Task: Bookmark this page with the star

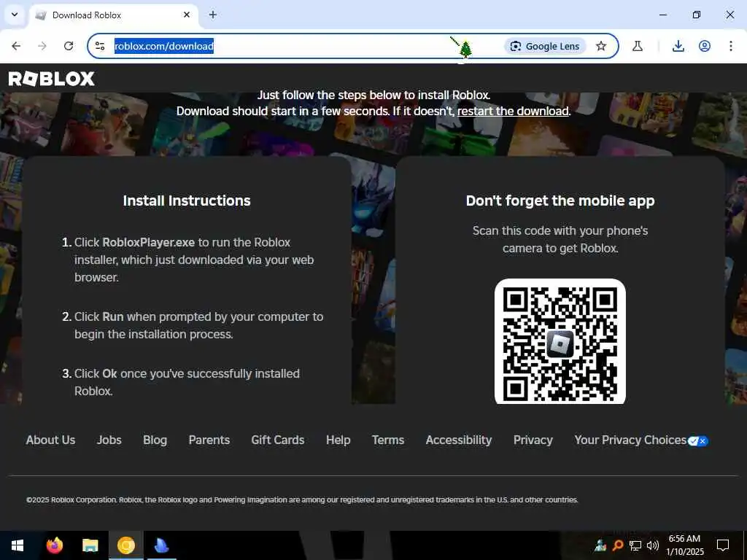Action: click(601, 46)
